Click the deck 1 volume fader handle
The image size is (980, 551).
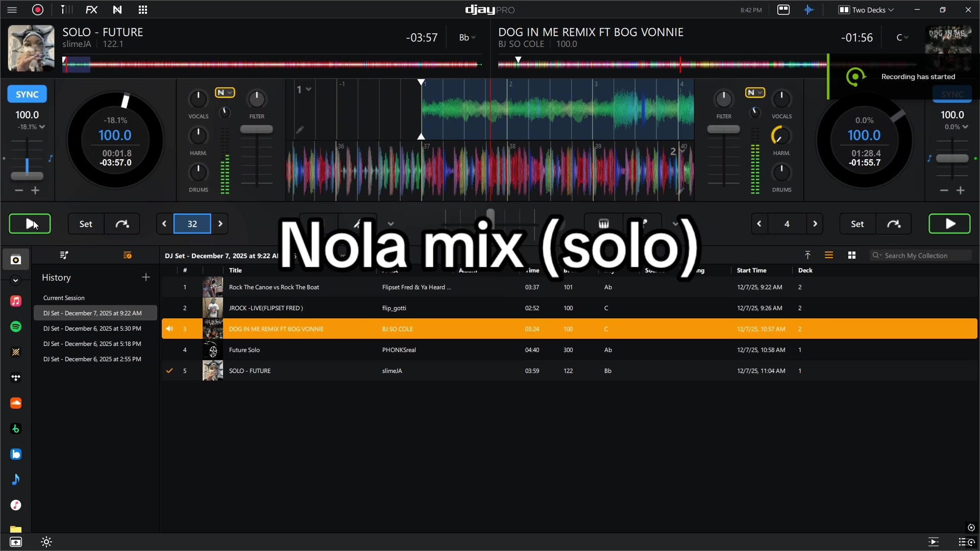pyautogui.click(x=256, y=129)
